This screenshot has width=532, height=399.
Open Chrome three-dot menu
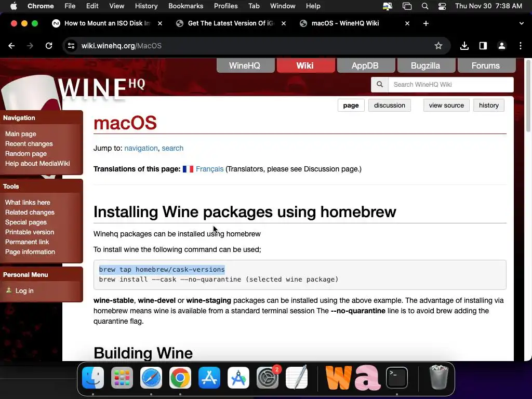[521, 46]
